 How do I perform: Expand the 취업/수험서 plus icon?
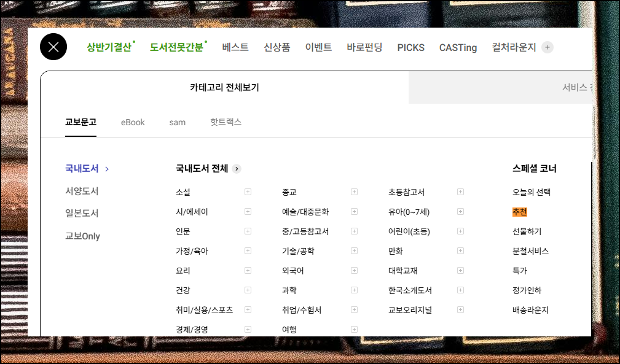[355, 309]
